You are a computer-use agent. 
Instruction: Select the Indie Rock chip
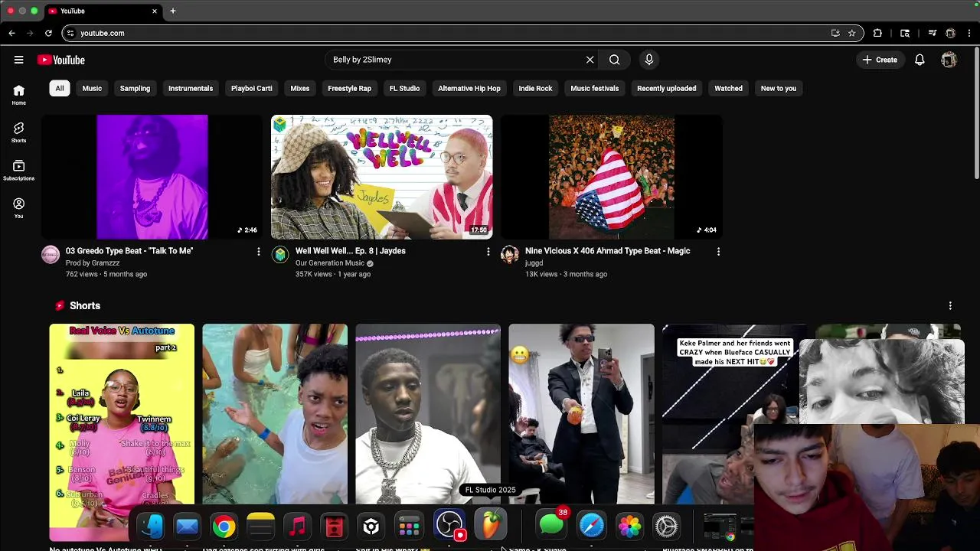coord(535,88)
